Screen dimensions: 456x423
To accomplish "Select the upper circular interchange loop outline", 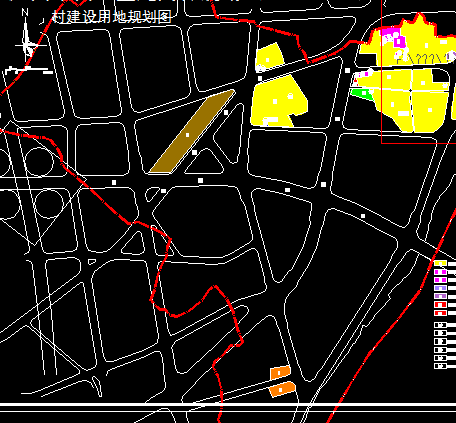I will pyautogui.click(x=39, y=162).
